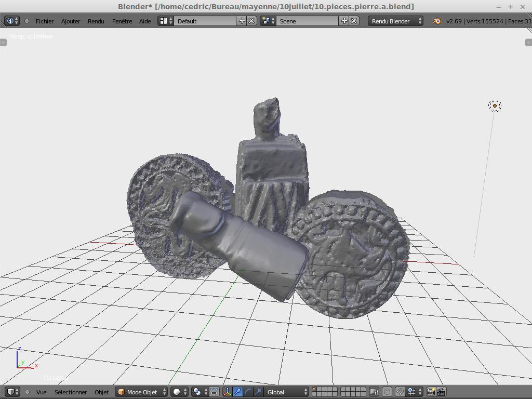This screenshot has height=399, width=532.
Task: Click the Scene name field
Action: point(308,21)
